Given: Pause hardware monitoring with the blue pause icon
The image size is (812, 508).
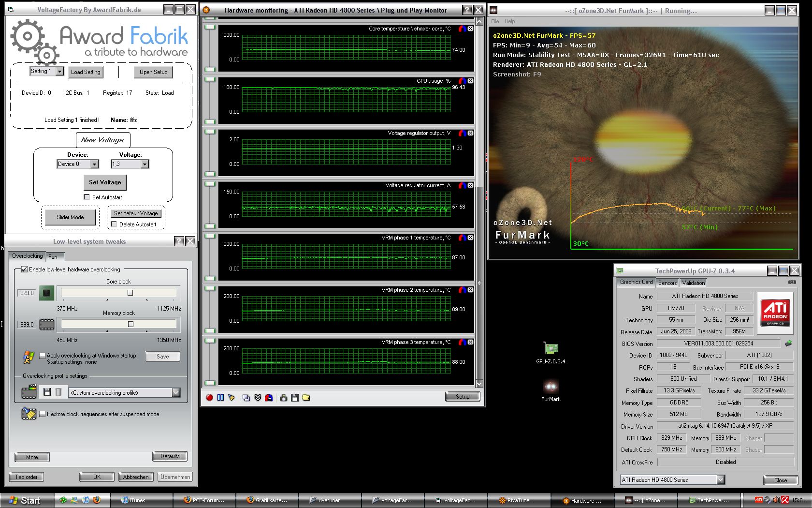Looking at the screenshot, I should pos(220,398).
